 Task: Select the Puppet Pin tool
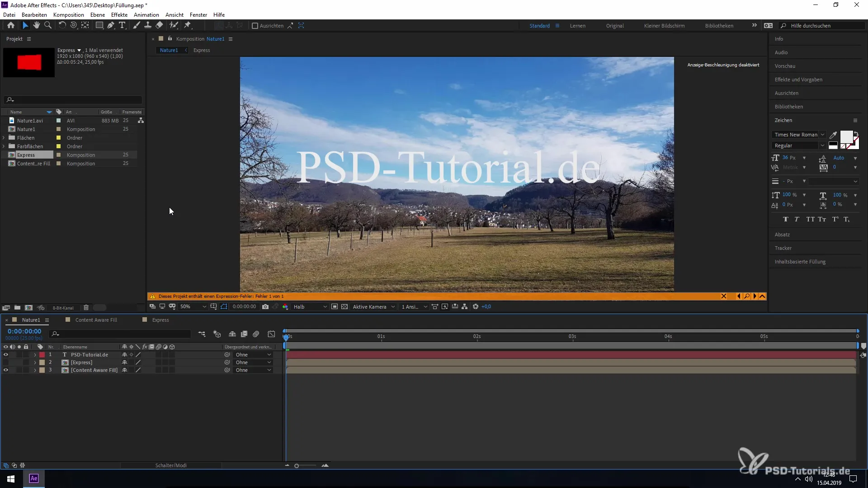point(188,25)
